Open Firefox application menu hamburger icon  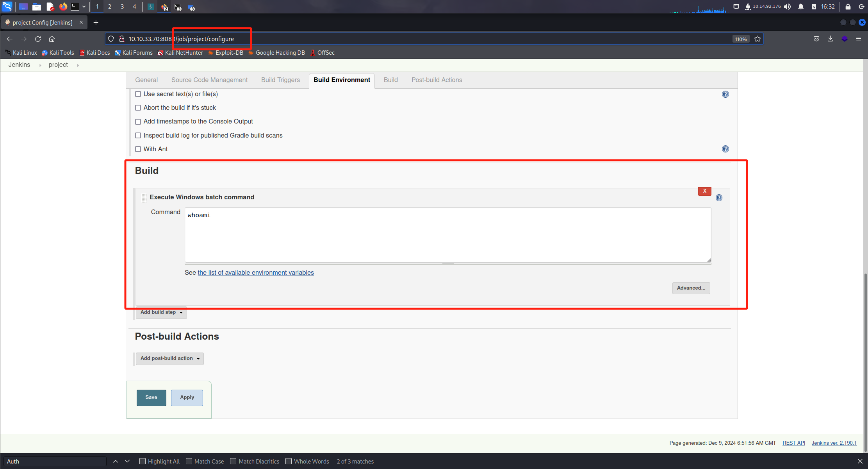(858, 39)
